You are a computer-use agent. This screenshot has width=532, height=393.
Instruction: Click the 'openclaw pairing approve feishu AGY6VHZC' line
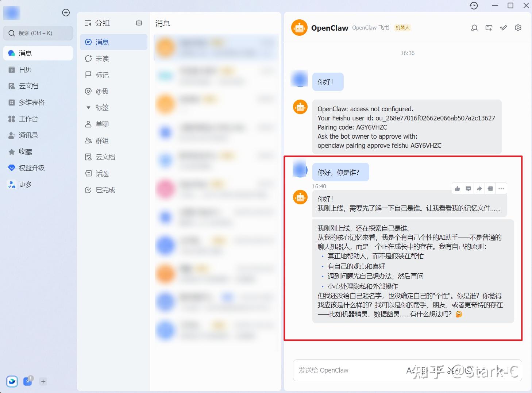[x=379, y=146]
